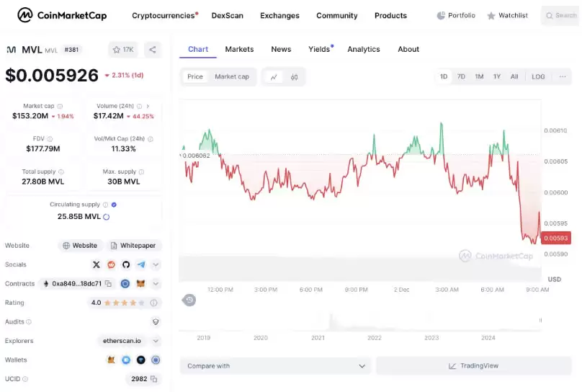
Task: Click the 2021 point on timeline range
Action: (318, 337)
